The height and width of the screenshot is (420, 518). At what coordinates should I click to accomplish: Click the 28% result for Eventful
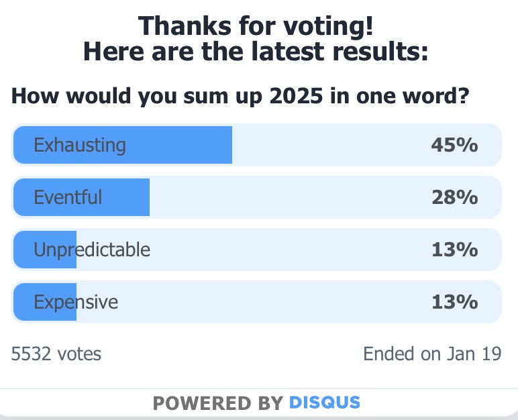(454, 197)
